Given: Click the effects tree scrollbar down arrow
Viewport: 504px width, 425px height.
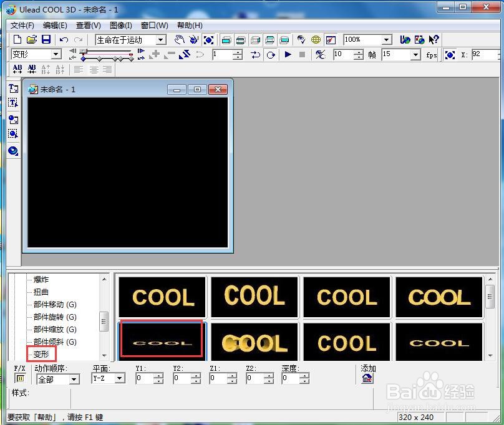Looking at the screenshot, I should (104, 356).
